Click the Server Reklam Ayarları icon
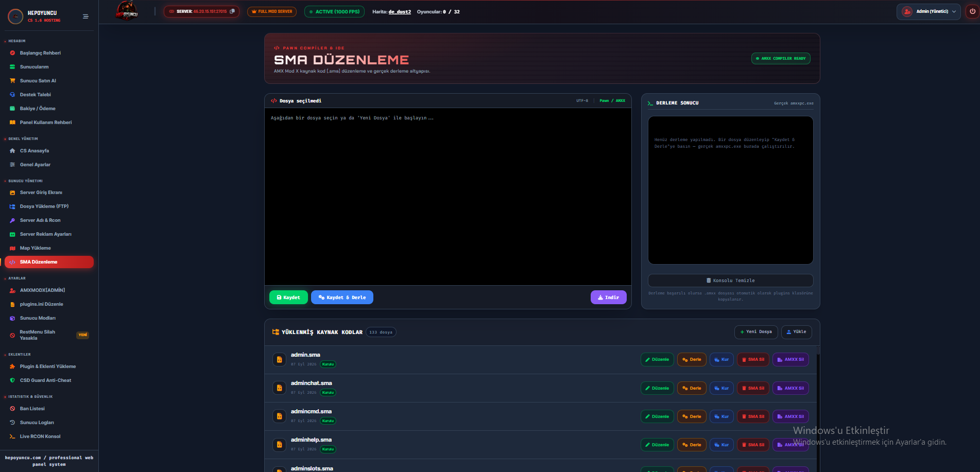 pos(12,234)
